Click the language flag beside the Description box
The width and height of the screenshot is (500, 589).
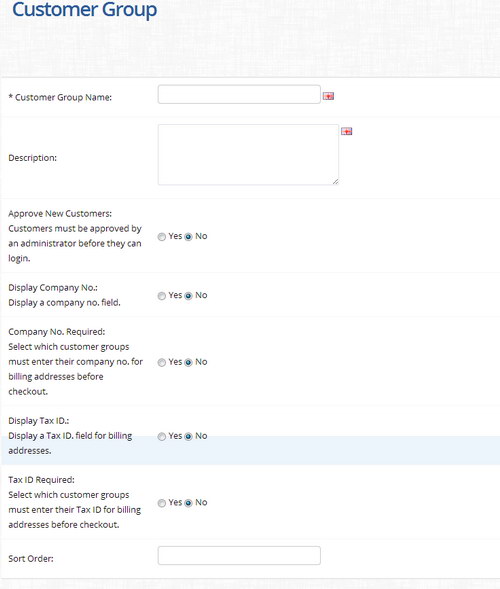click(x=346, y=131)
